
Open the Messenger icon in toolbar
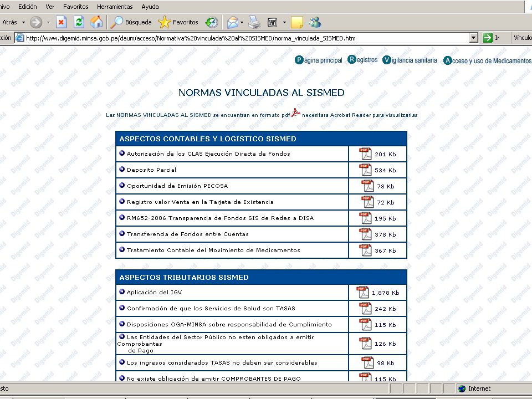tap(315, 22)
